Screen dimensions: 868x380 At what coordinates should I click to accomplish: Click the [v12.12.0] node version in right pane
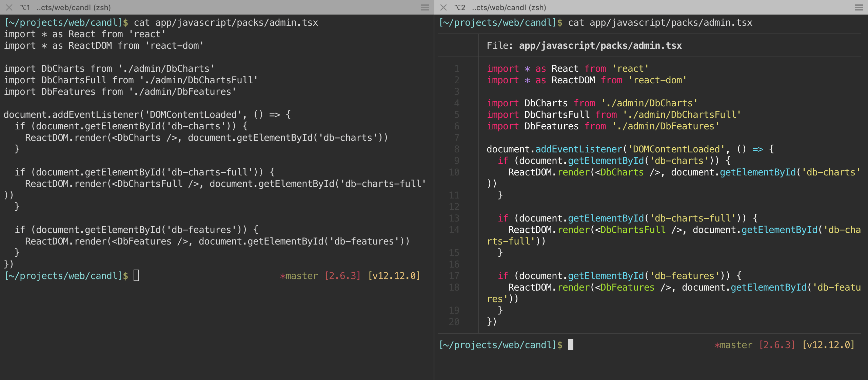coord(828,345)
